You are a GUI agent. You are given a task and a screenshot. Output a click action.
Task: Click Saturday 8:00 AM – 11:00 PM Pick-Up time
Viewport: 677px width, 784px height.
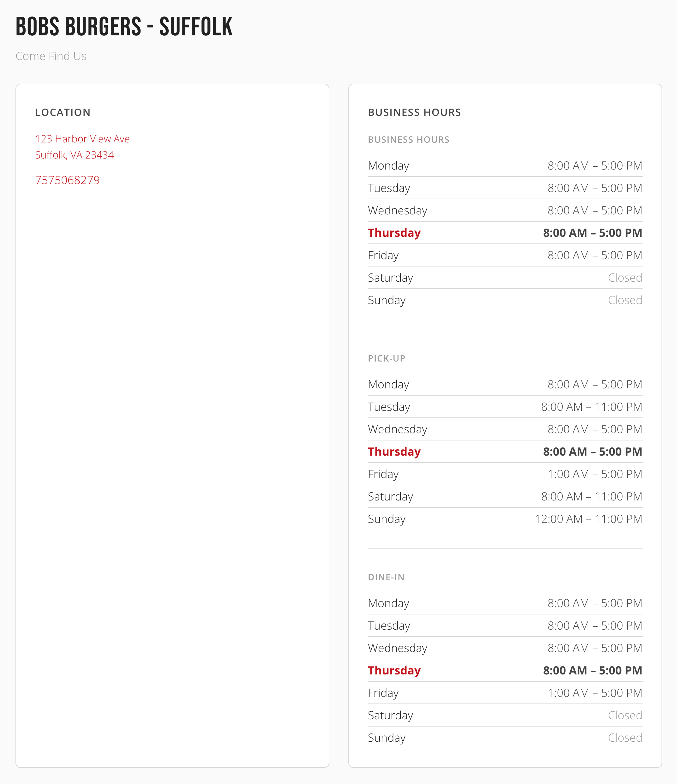(591, 496)
